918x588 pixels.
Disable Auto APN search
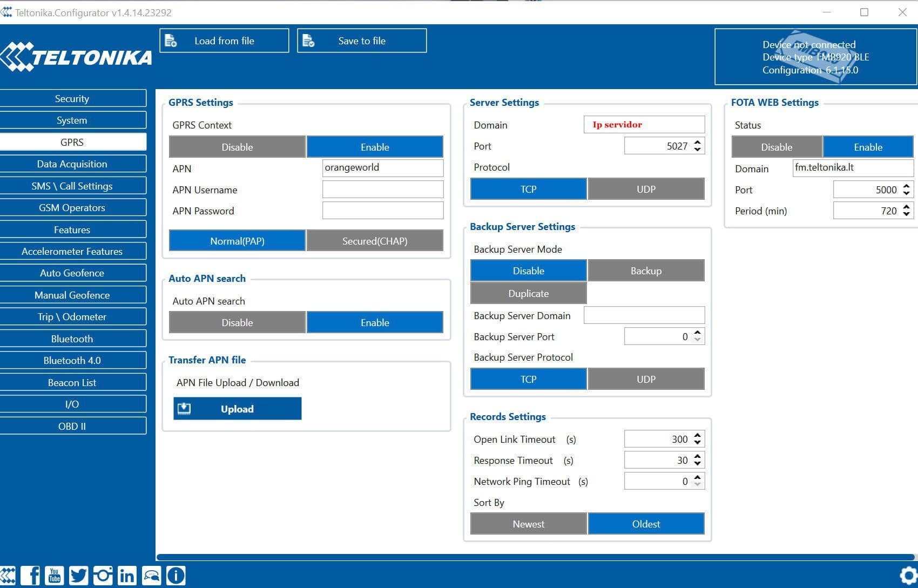237,322
